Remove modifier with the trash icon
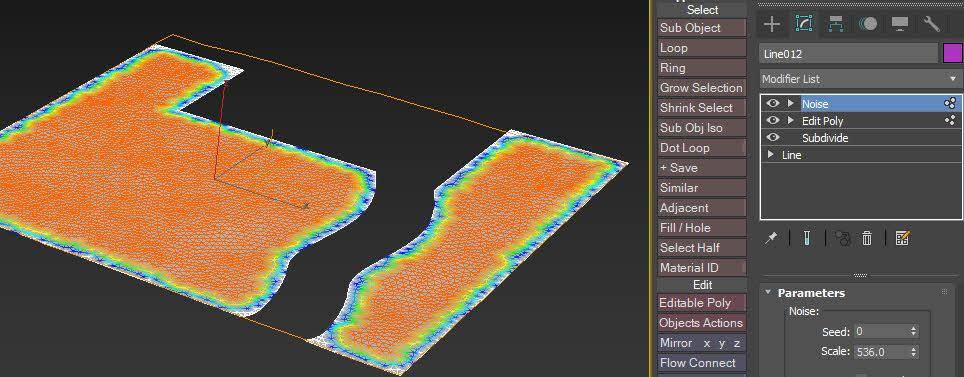This screenshot has width=964, height=377. point(867,238)
